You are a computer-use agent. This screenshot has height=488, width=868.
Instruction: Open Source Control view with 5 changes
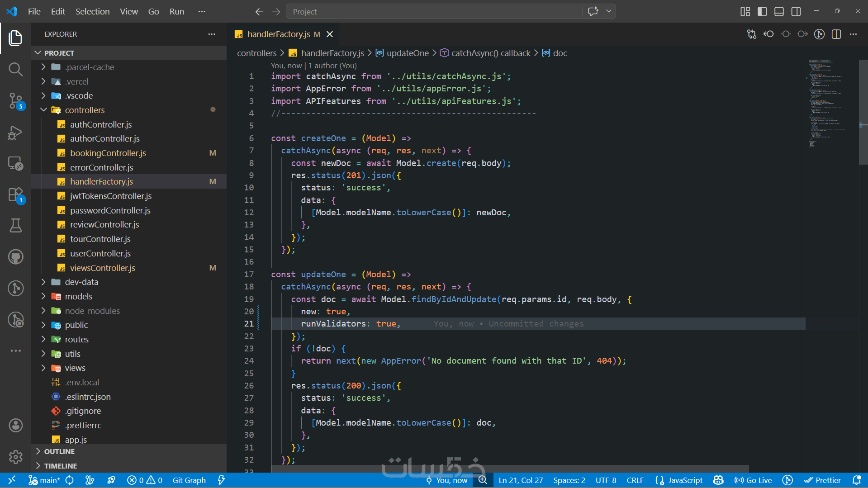(x=15, y=100)
